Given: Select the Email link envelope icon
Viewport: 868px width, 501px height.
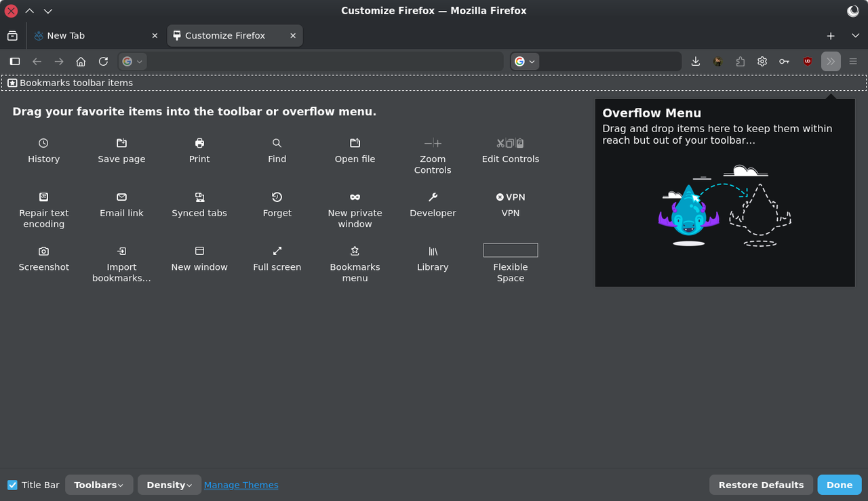Looking at the screenshot, I should [x=121, y=197].
